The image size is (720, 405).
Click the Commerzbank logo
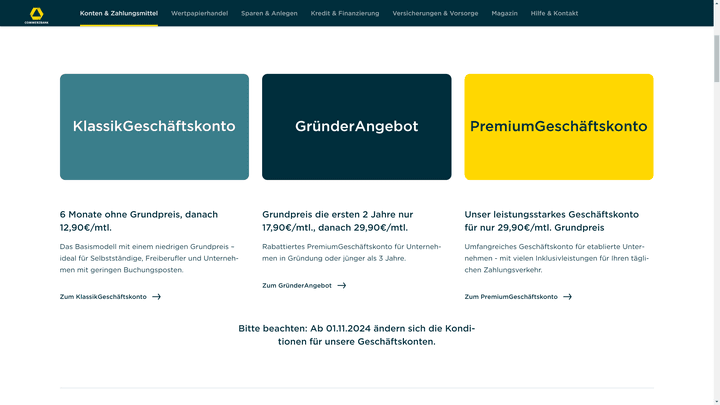[x=36, y=15]
